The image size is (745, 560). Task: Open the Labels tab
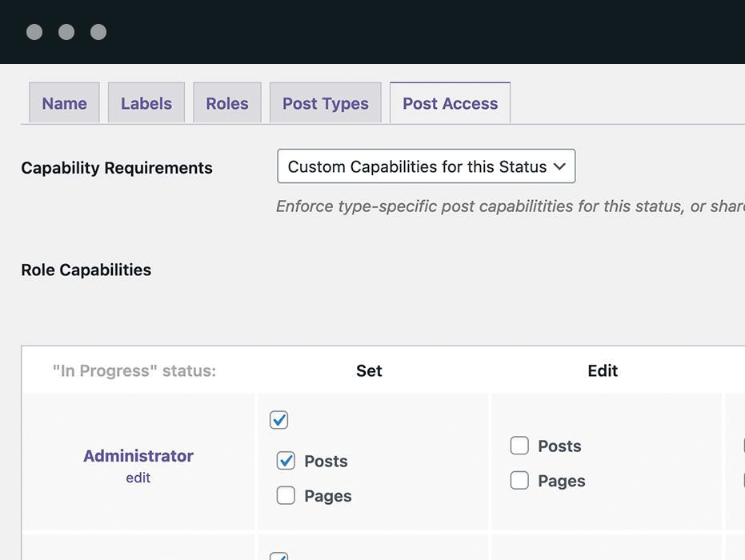coord(146,102)
